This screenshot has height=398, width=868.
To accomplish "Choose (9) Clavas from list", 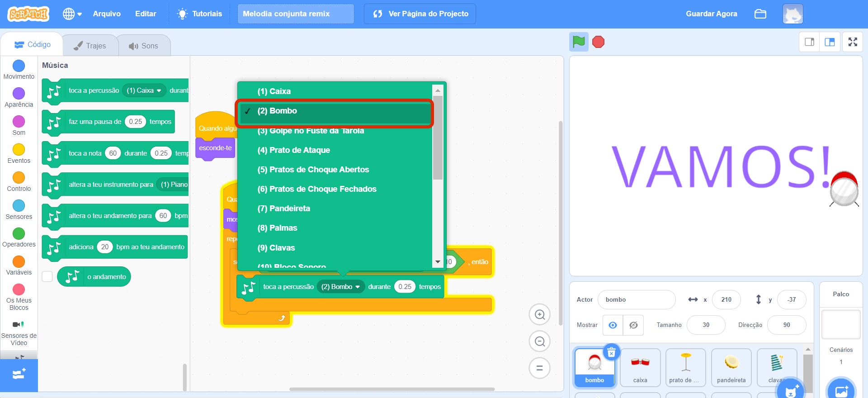I will click(335, 248).
